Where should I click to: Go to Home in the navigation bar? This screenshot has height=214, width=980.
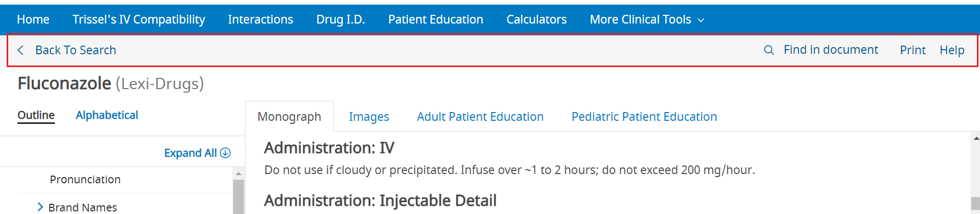(x=33, y=19)
